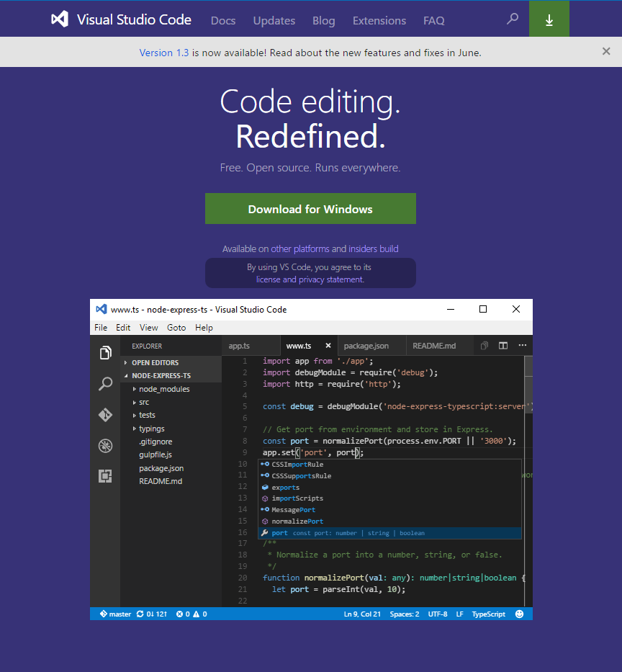This screenshot has height=672, width=622.
Task: Click the warnings triangle icon in status bar
Action: click(x=197, y=614)
